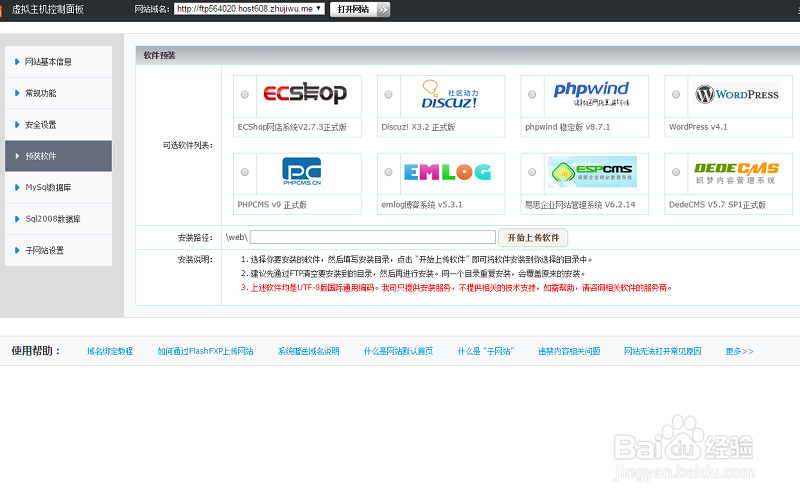Click the 软件预装 section header
Screen dimensions: 800x500
tap(159, 55)
